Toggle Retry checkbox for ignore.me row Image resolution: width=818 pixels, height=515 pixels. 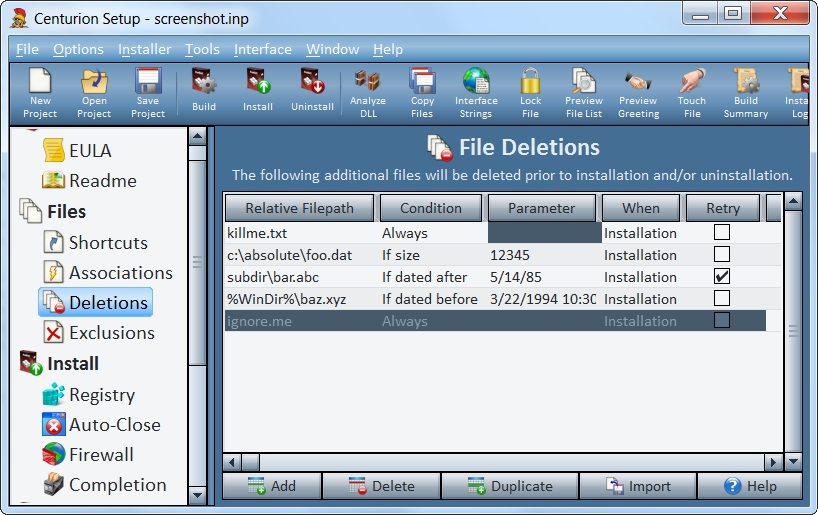point(722,320)
